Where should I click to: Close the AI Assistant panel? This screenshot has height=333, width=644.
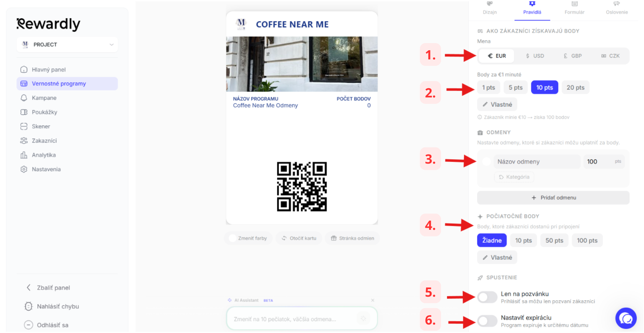tap(373, 300)
